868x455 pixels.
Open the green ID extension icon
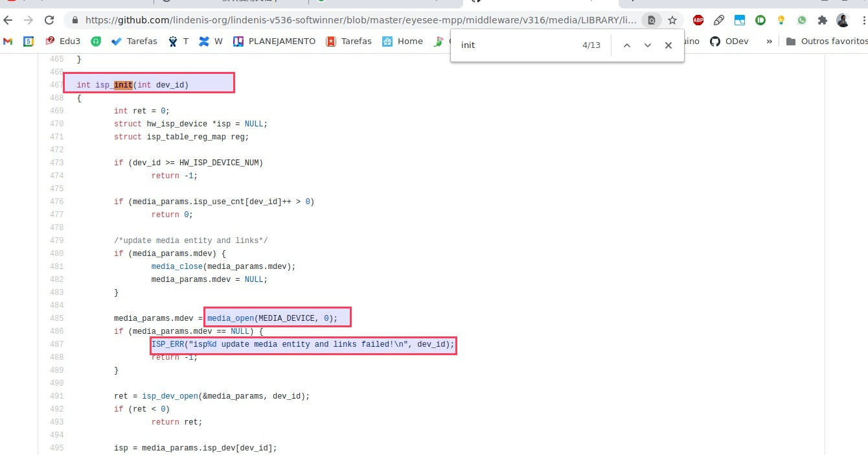(x=760, y=20)
